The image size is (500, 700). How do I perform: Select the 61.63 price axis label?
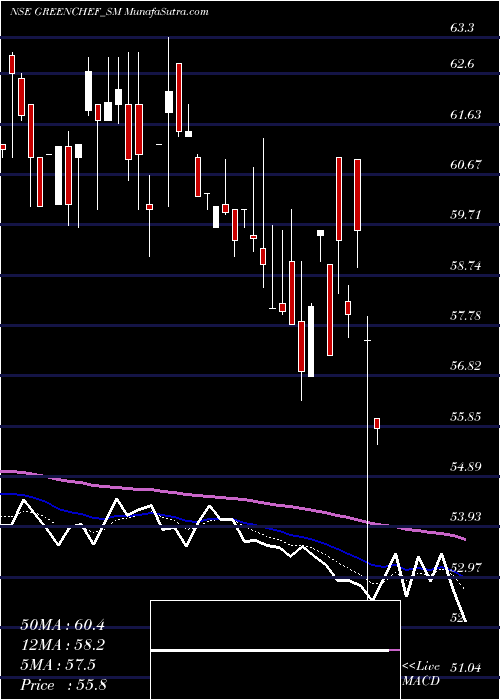tap(467, 115)
